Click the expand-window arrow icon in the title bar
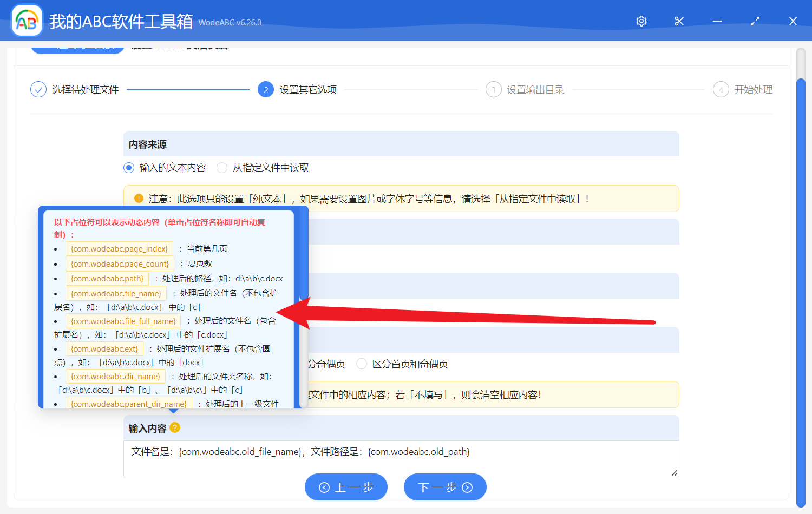The width and height of the screenshot is (812, 514). 755,21
